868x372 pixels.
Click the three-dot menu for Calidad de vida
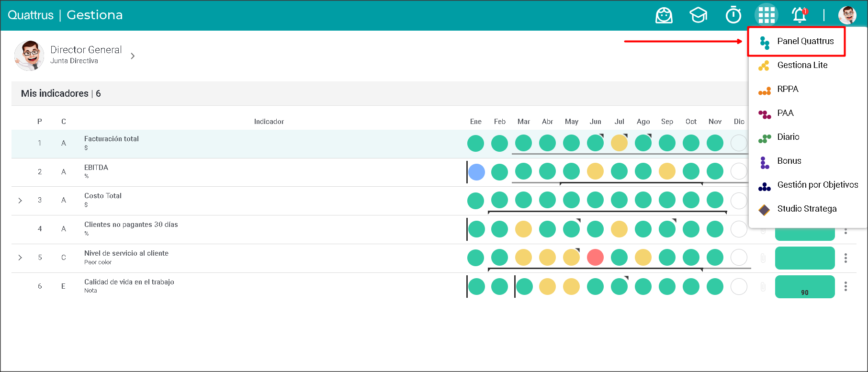pyautogui.click(x=845, y=286)
